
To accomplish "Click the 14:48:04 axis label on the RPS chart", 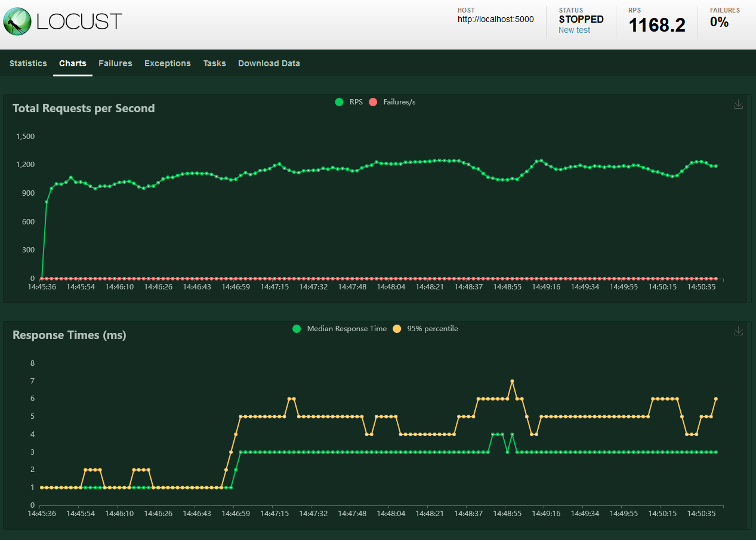I will pyautogui.click(x=391, y=286).
